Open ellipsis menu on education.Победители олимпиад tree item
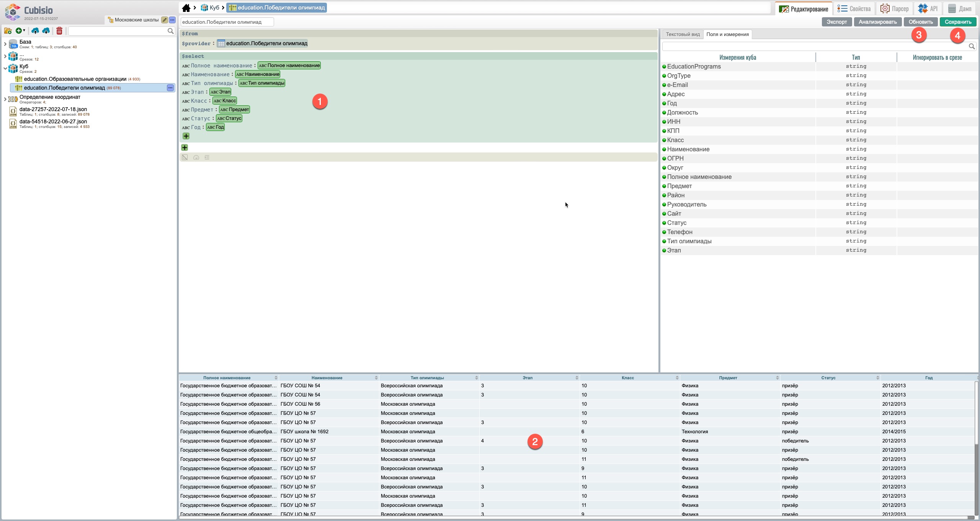The image size is (980, 521). pos(170,88)
